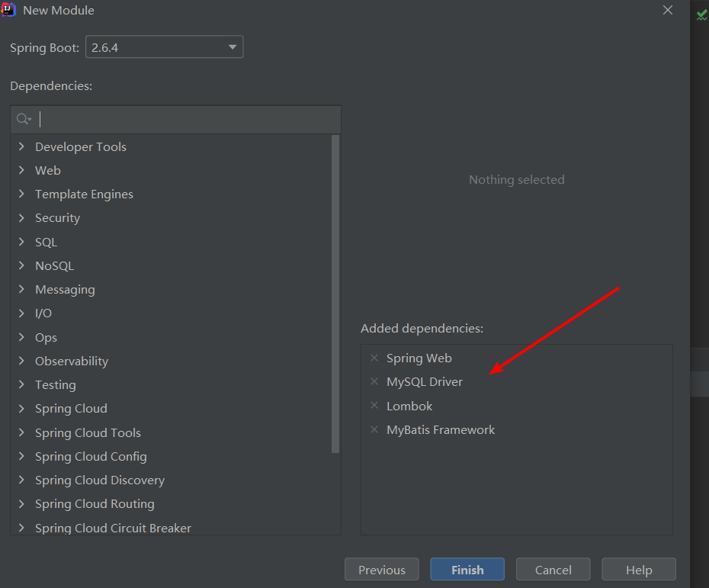This screenshot has width=709, height=588.
Task: Expand the Web category chevron
Action: point(21,170)
